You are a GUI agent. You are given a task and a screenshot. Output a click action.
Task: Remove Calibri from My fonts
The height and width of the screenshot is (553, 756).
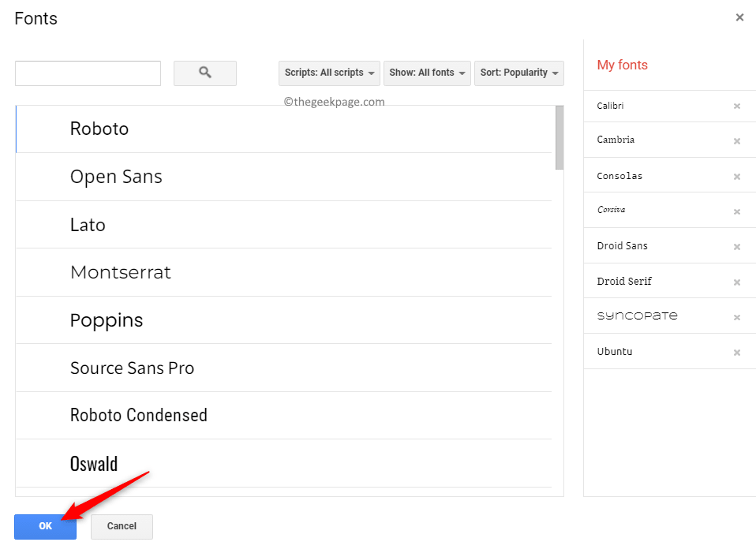[x=737, y=106]
